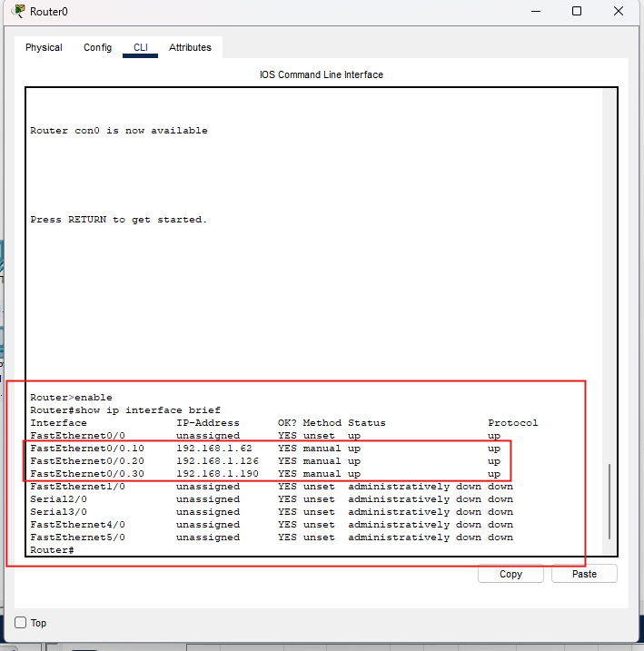
Task: Open the Attributes tab
Action: 190,47
